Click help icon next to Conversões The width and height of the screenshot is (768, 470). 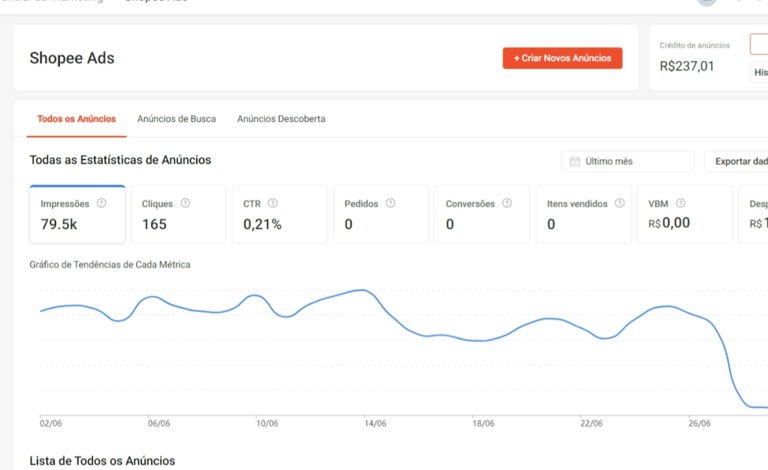[507, 203]
